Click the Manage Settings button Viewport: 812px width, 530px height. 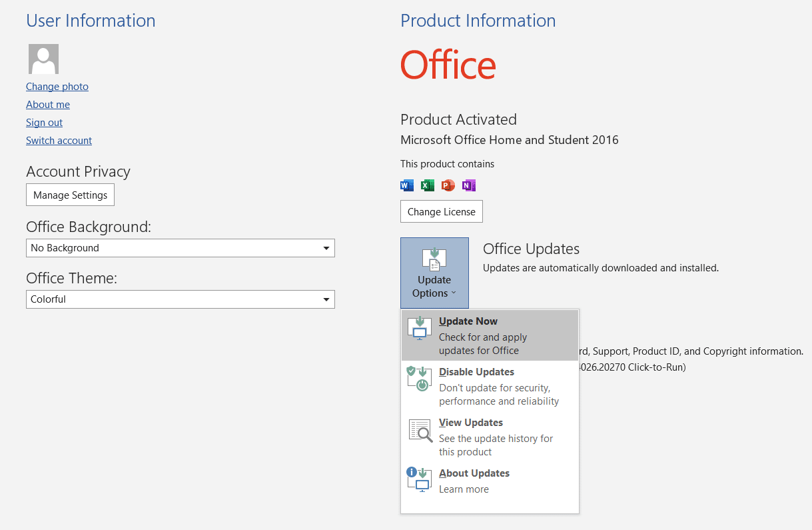click(x=70, y=195)
